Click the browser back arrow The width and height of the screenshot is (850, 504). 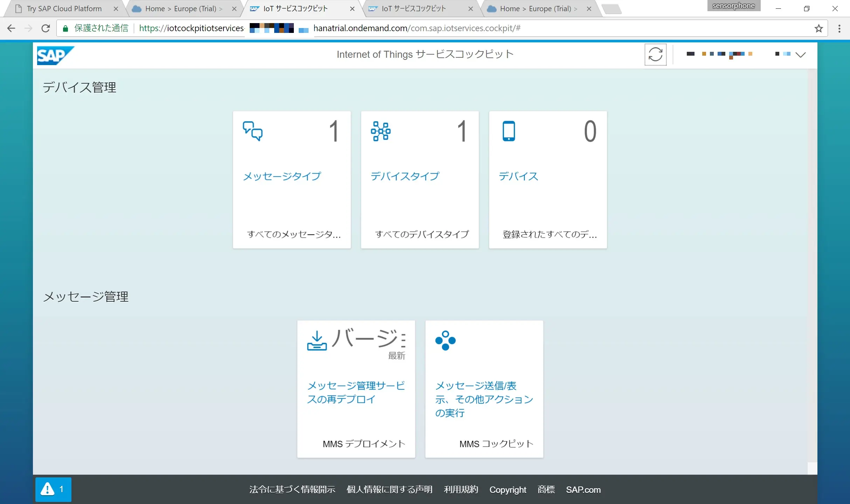click(x=11, y=28)
